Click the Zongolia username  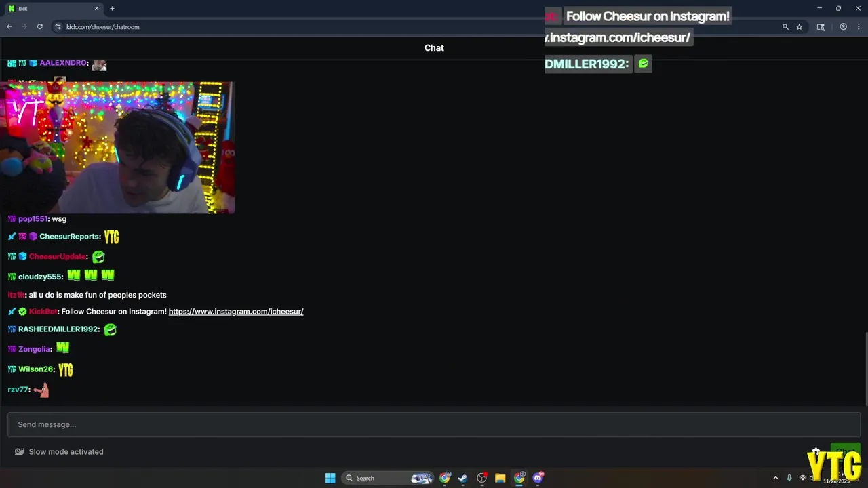click(x=35, y=349)
